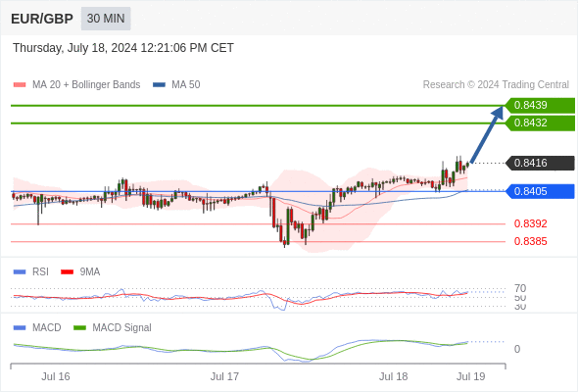Click the Jul 17 date axis label
The width and height of the screenshot is (578, 392).
(224, 376)
